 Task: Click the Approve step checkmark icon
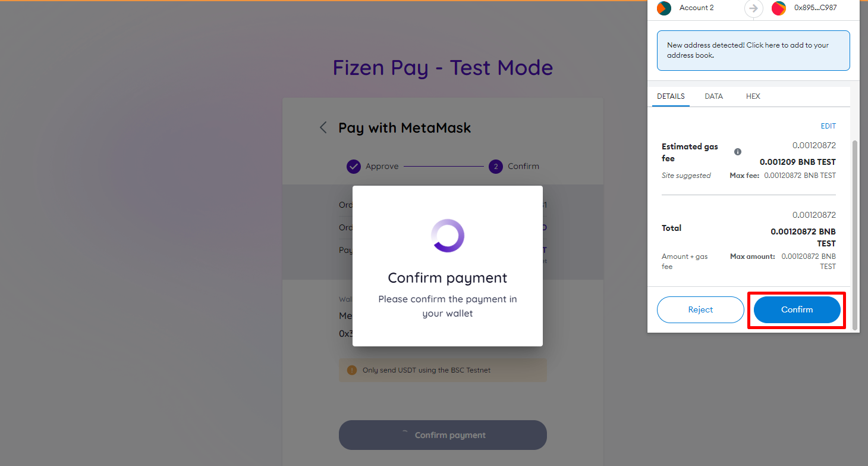click(x=354, y=166)
